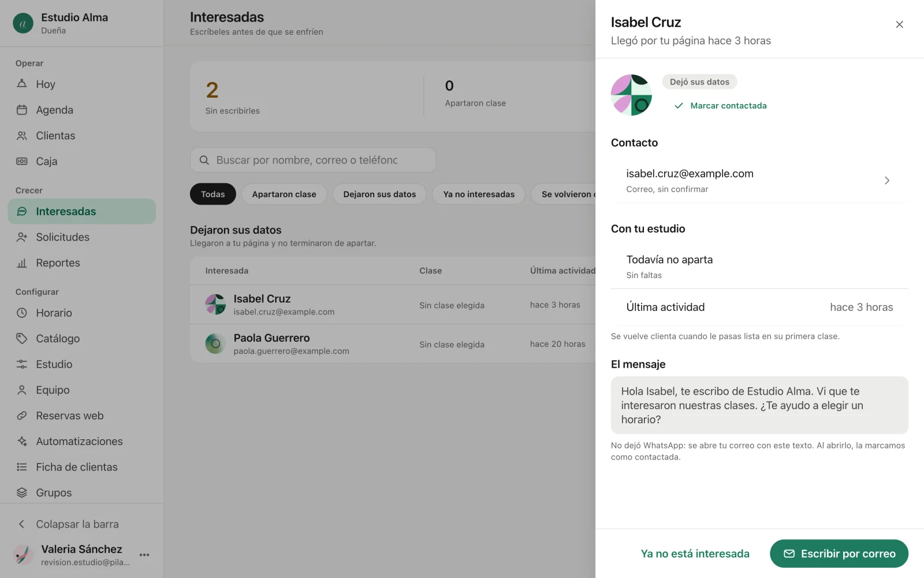Close the Isabel Cruz detail panel
This screenshot has width=924, height=578.
[899, 24]
